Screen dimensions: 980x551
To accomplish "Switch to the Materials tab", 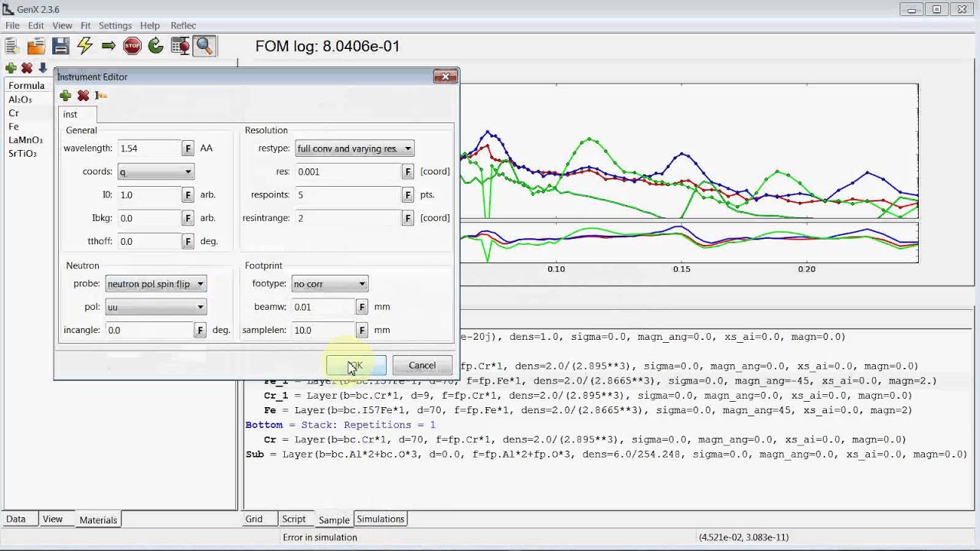I will [x=98, y=520].
